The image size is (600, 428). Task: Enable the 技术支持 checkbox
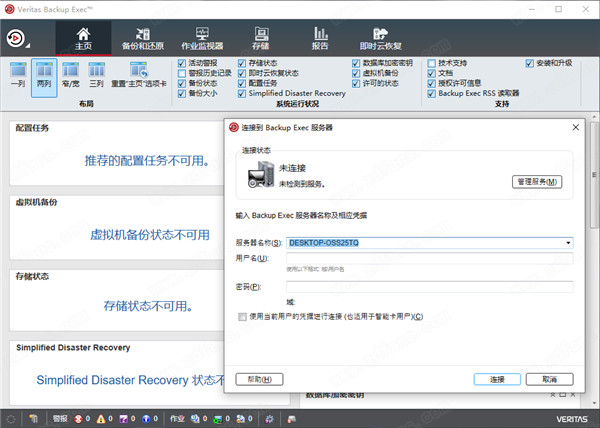[x=432, y=63]
